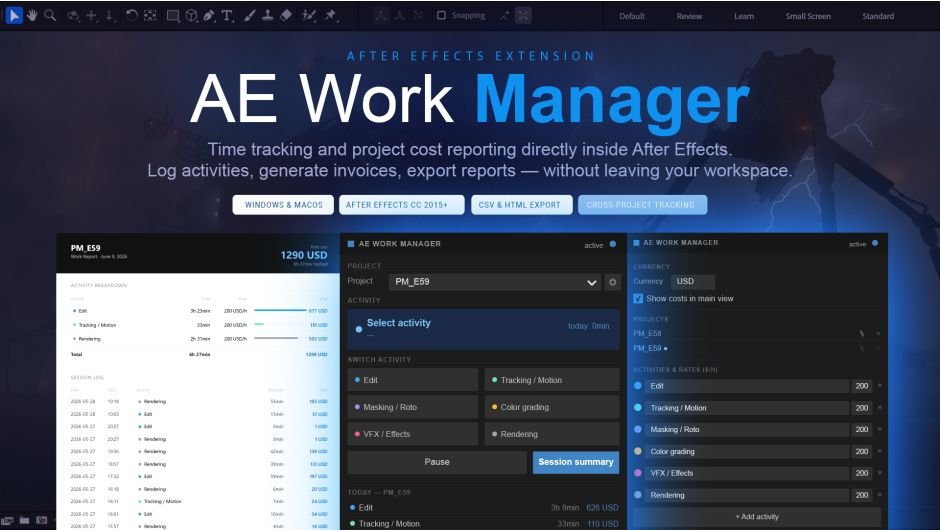Viewport: 940px width, 530px height.
Task: Select the Pan Behind anchor point tool
Action: [150, 16]
